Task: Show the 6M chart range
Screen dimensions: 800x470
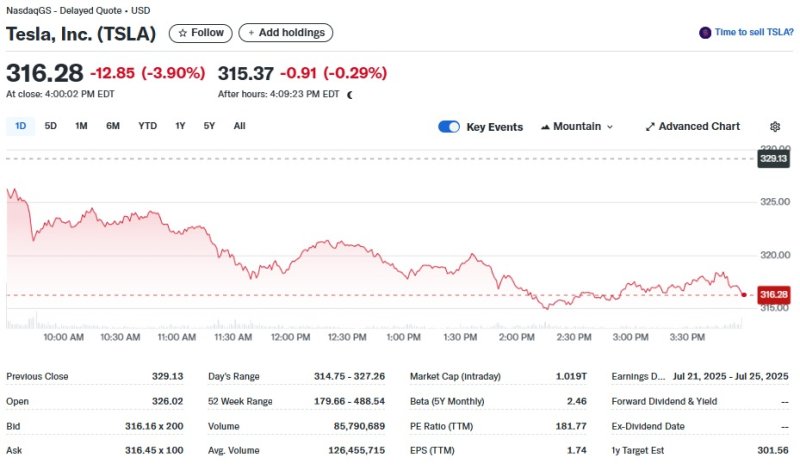Action: click(113, 126)
